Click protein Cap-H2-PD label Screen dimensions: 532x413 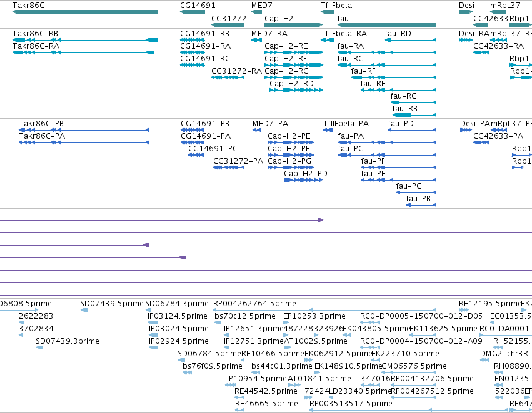pyautogui.click(x=306, y=174)
